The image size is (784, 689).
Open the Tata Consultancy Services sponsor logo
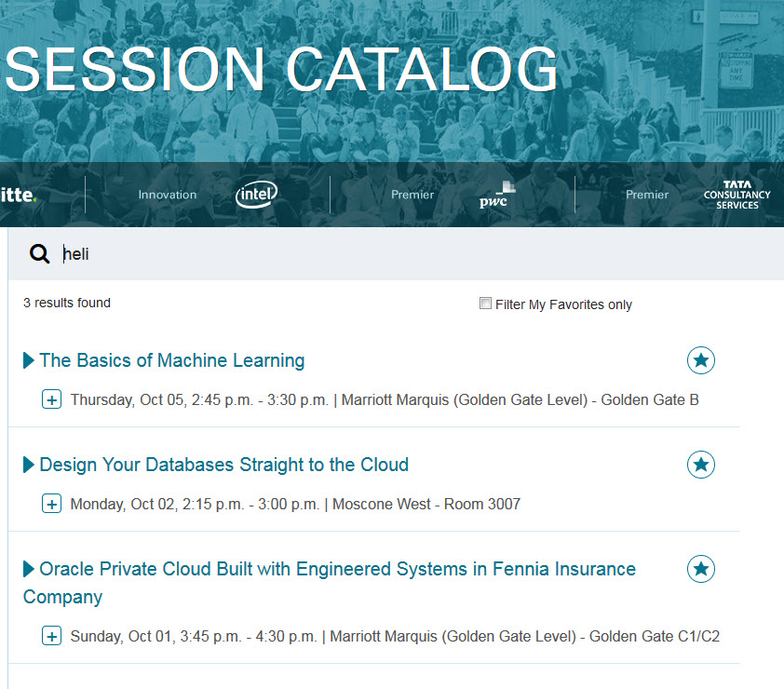point(737,194)
